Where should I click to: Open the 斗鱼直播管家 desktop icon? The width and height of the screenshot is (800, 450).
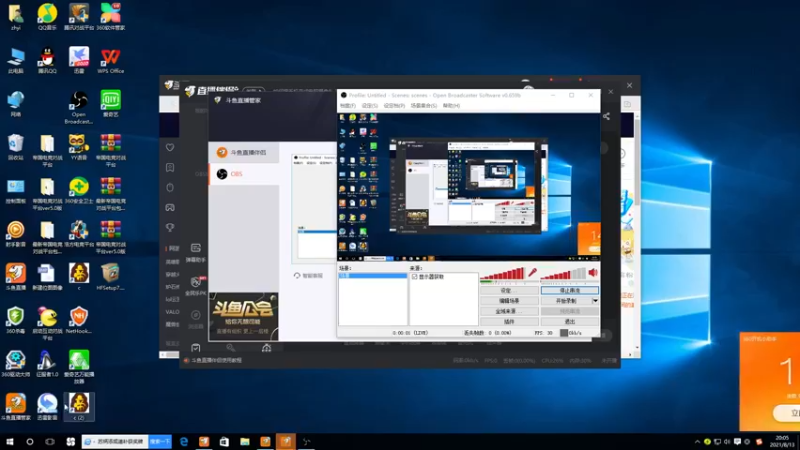pos(15,407)
